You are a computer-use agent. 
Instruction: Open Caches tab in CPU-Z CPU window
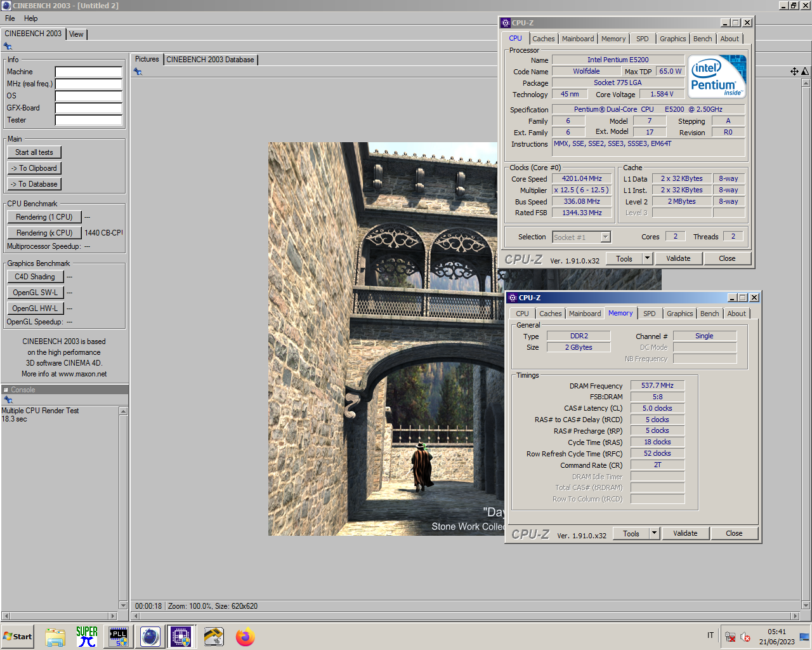[544, 39]
